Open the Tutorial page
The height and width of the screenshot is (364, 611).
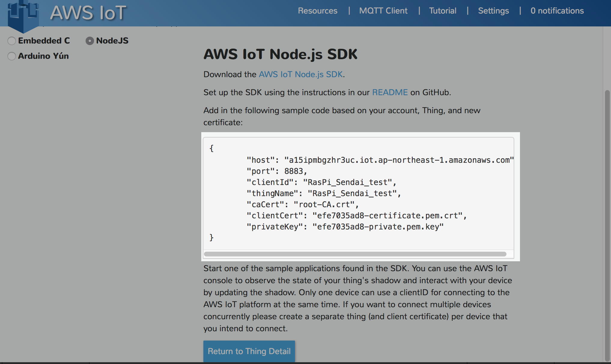(x=442, y=11)
